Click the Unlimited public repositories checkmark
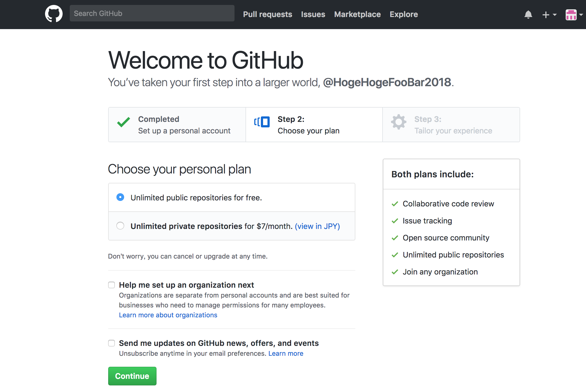This screenshot has height=392, width=586. pos(395,255)
